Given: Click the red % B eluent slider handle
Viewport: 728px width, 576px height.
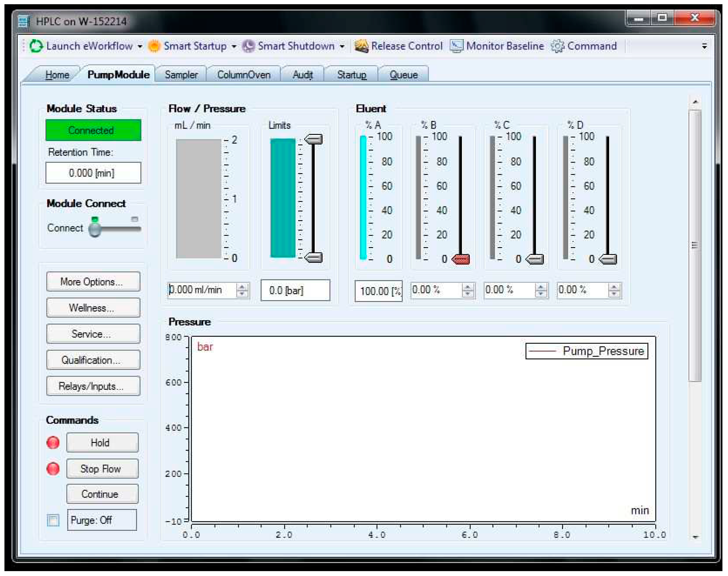Looking at the screenshot, I should (x=461, y=259).
